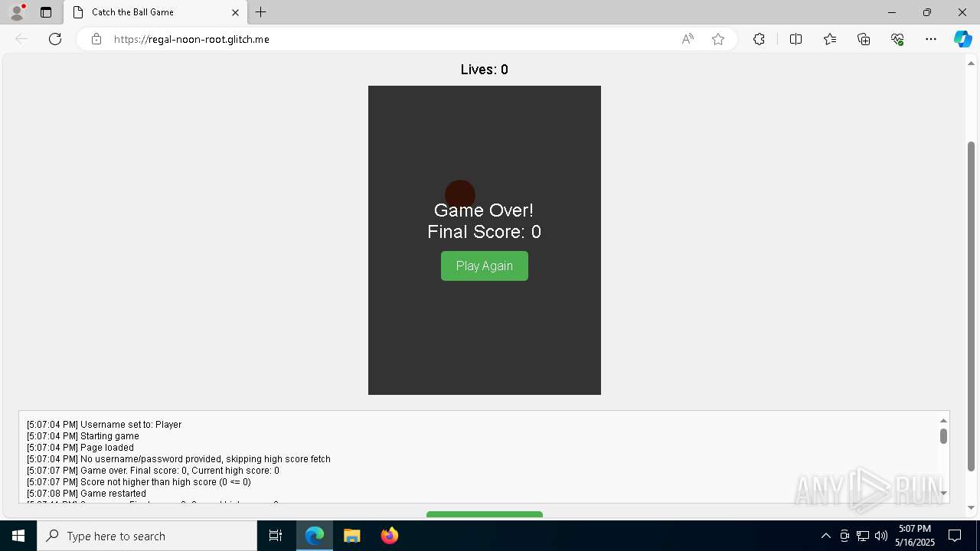
Task: Click the log panel scrollbar thumb
Action: tap(943, 436)
